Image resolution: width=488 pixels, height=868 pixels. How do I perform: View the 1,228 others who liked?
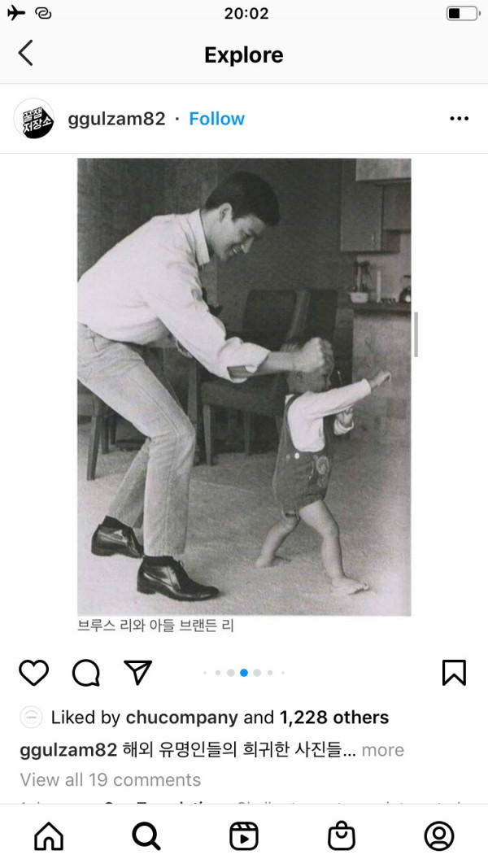[333, 718]
